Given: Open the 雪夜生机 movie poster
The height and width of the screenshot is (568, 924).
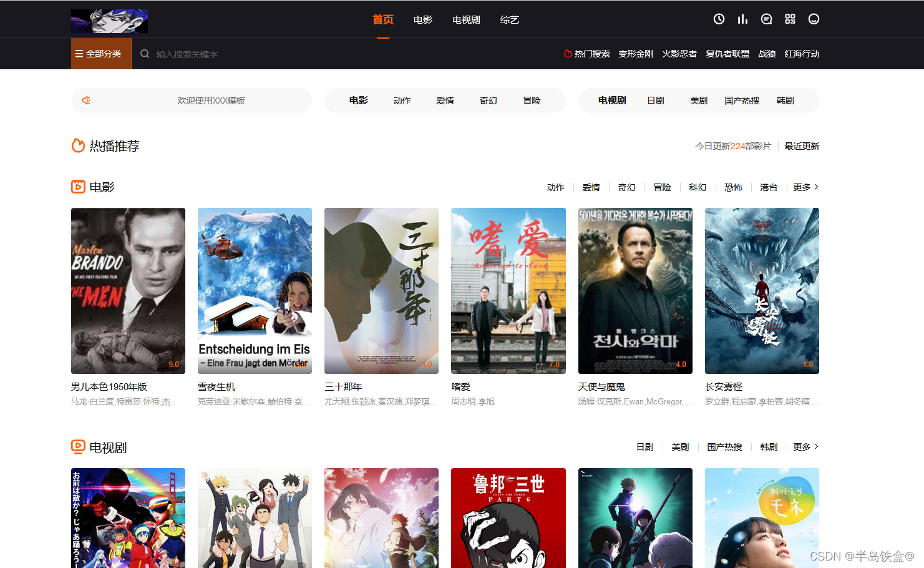Looking at the screenshot, I should [x=255, y=291].
